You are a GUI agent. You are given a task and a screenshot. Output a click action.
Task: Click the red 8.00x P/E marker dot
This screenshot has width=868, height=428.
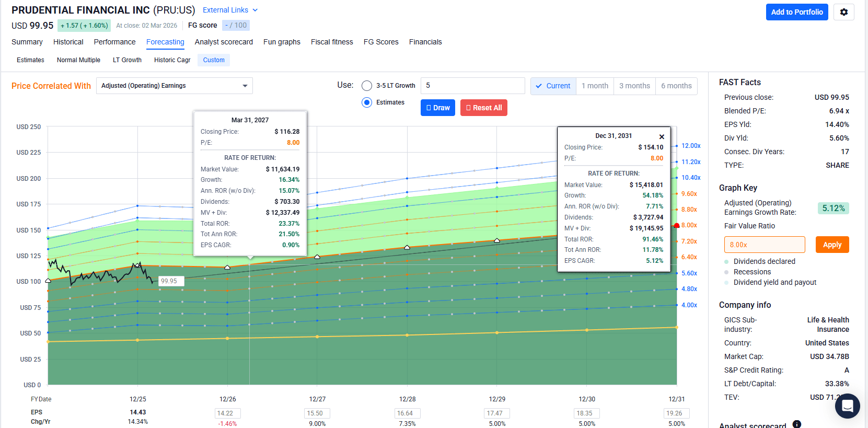(677, 226)
